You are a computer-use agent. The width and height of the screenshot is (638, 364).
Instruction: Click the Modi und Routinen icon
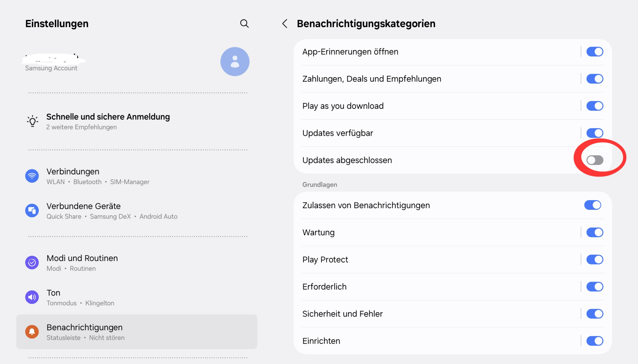(x=32, y=263)
